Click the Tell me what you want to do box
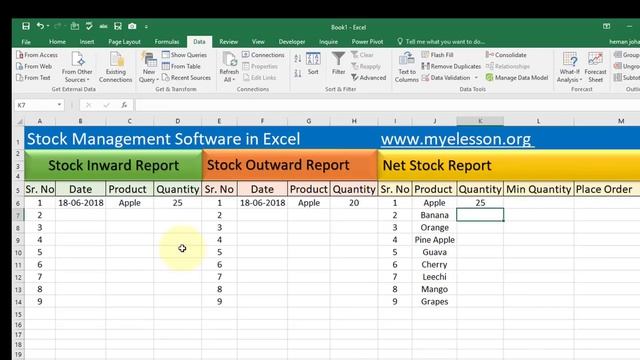 [x=441, y=42]
